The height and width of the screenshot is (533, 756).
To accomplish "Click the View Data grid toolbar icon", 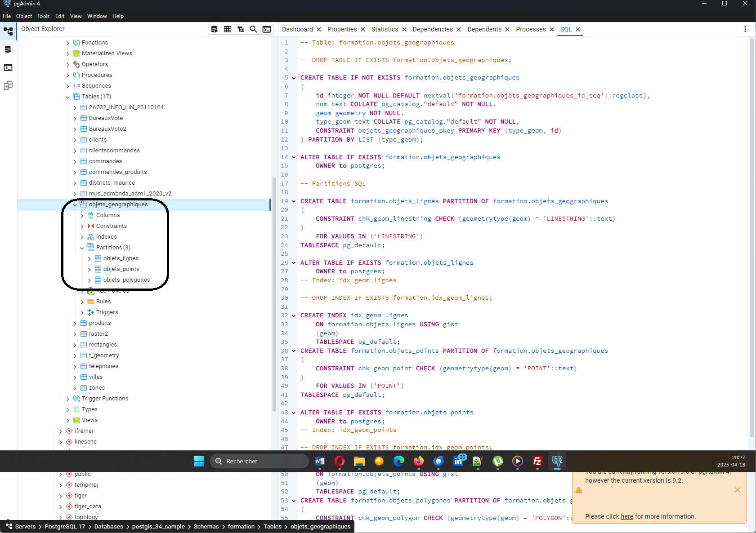I will tap(228, 29).
